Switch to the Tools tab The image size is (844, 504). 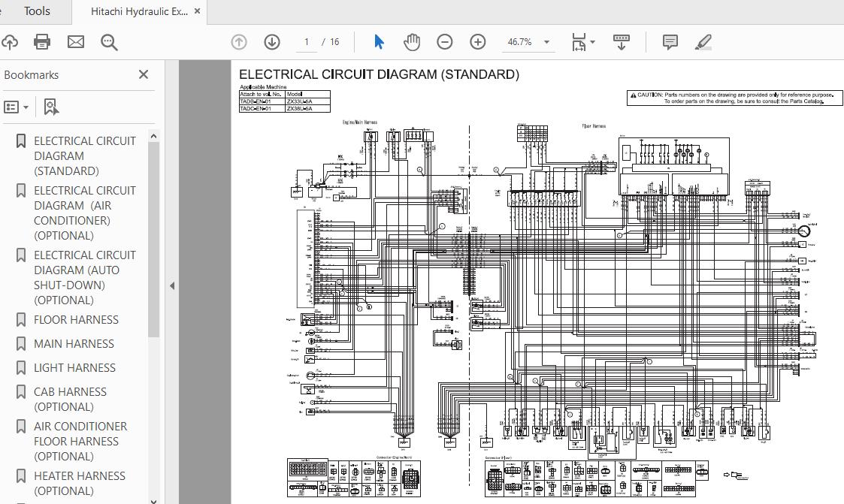37,11
